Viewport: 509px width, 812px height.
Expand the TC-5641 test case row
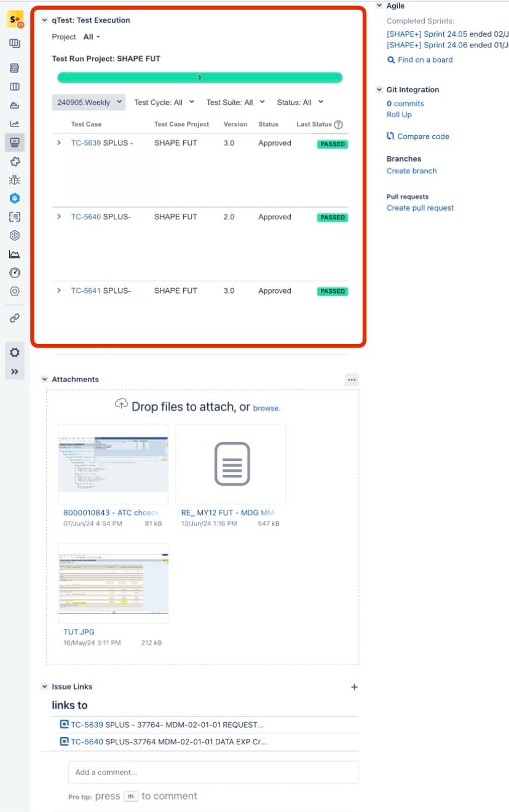[59, 291]
